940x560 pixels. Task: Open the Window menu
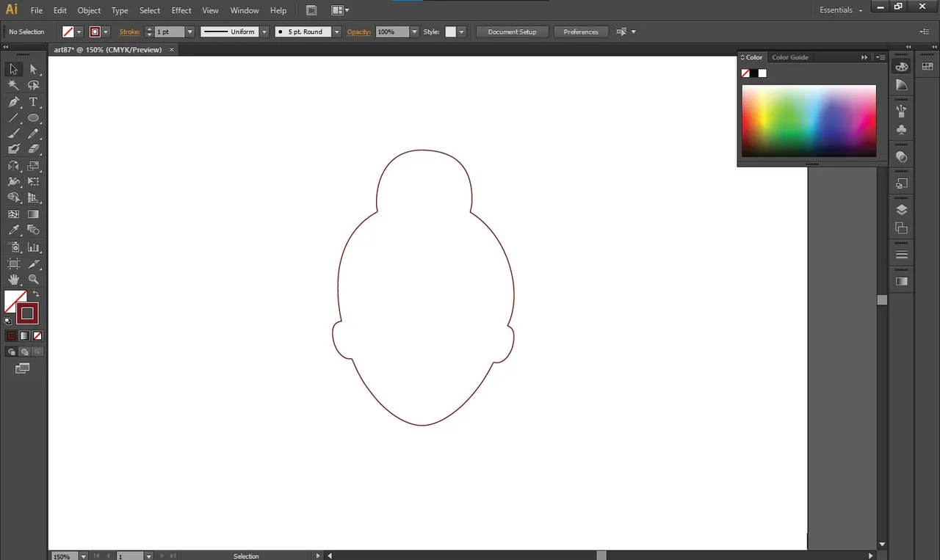[x=245, y=10]
